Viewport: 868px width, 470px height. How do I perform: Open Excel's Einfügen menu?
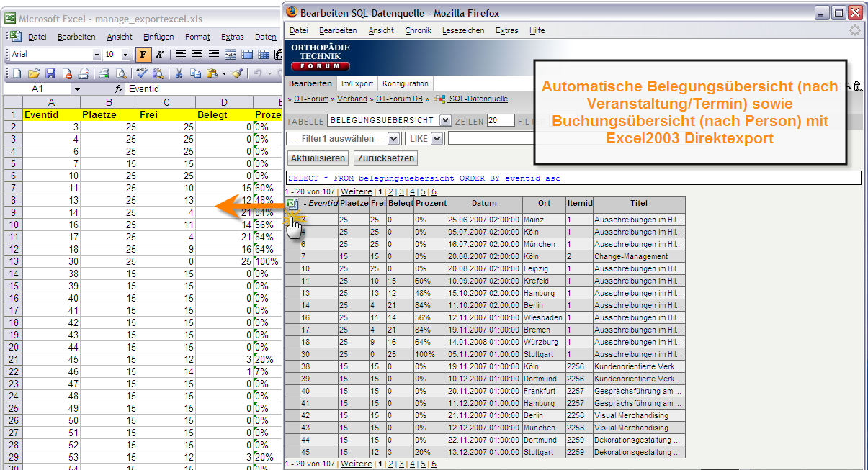158,37
